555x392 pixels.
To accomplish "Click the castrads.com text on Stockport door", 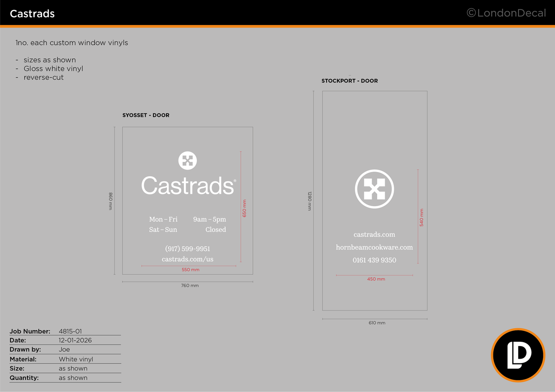I will (x=374, y=234).
